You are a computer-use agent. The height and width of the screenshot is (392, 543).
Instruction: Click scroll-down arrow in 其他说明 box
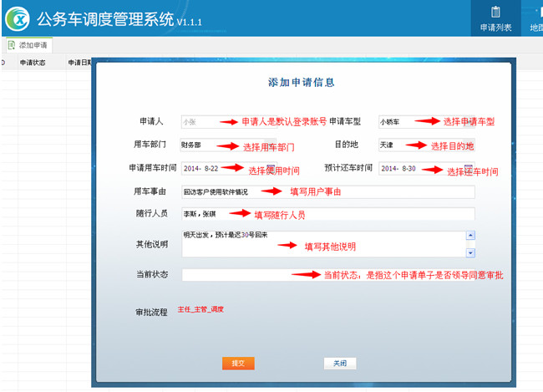click(470, 252)
